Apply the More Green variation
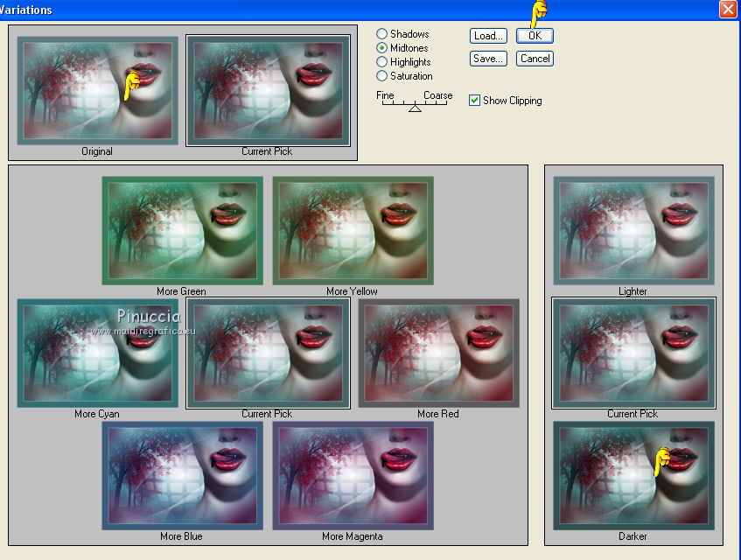Image resolution: width=741 pixels, height=560 pixels. 183,231
